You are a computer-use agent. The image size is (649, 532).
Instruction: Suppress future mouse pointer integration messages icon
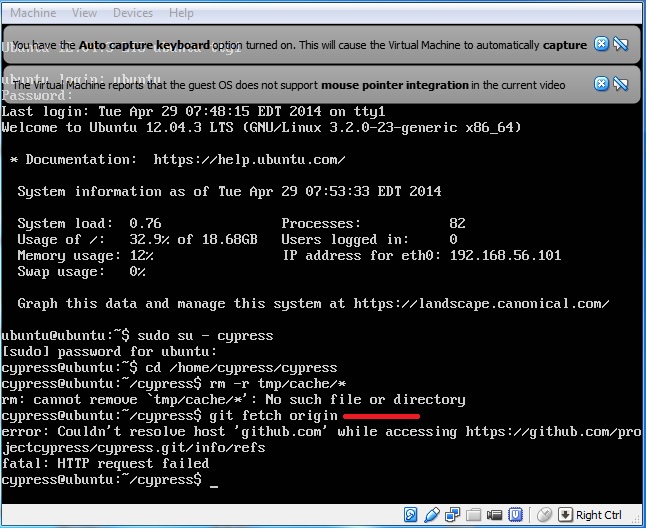620,84
